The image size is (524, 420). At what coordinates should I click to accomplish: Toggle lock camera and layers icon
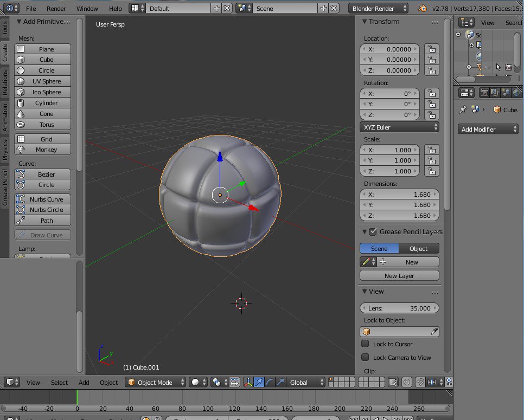pyautogui.click(x=393, y=382)
